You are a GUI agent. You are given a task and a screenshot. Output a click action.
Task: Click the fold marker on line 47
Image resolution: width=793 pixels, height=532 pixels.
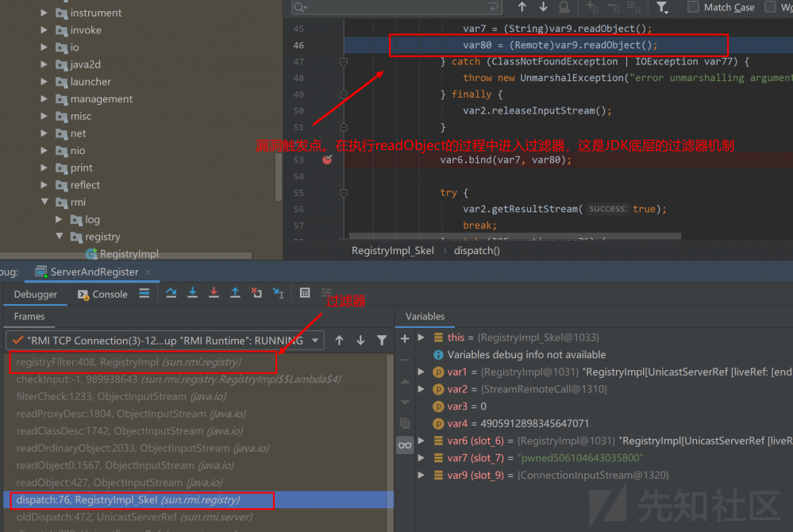(x=344, y=62)
